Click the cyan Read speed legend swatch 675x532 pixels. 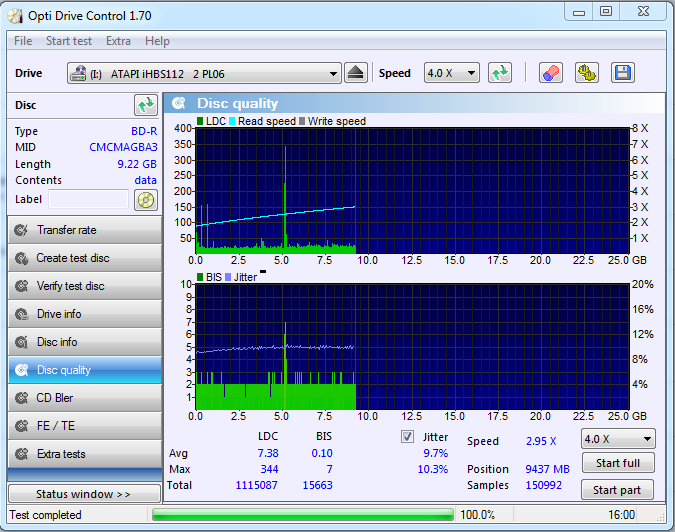point(232,121)
